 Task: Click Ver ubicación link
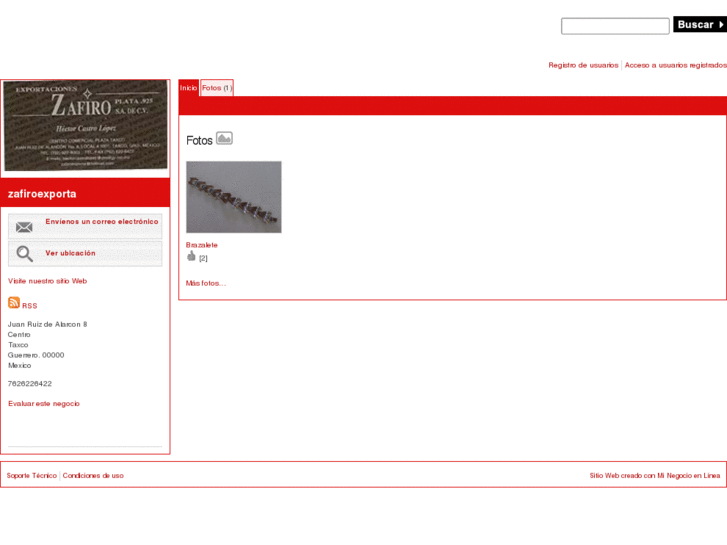[x=70, y=253]
